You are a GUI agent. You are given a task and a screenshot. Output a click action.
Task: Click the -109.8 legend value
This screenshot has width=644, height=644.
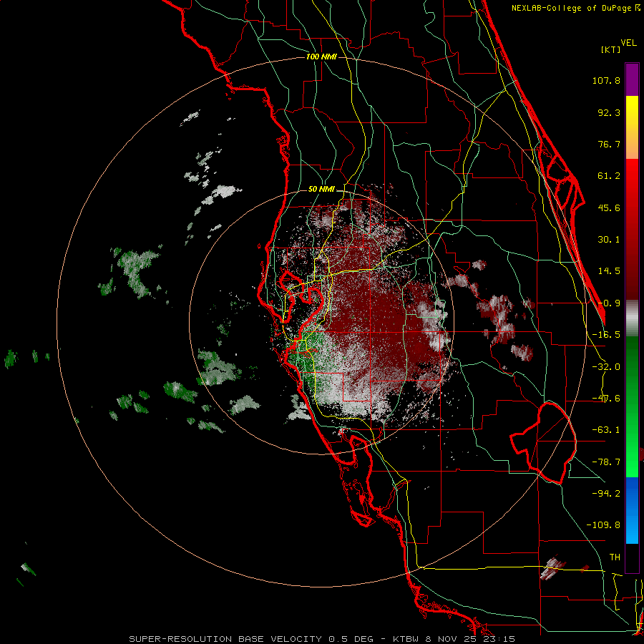coord(603,525)
